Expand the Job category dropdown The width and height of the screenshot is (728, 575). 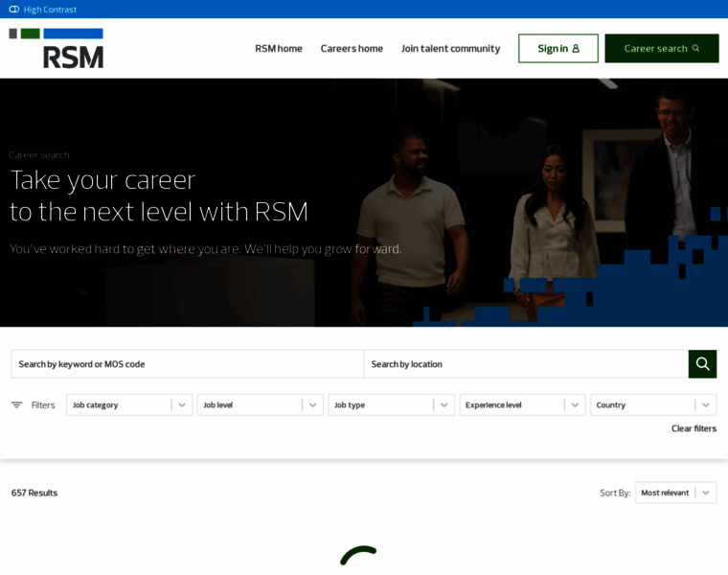(x=129, y=405)
